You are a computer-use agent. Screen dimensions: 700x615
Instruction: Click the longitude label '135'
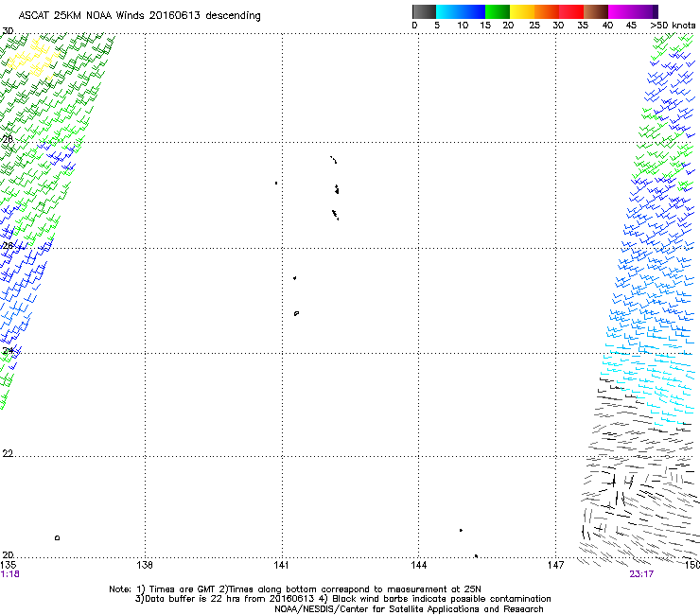pos(9,565)
